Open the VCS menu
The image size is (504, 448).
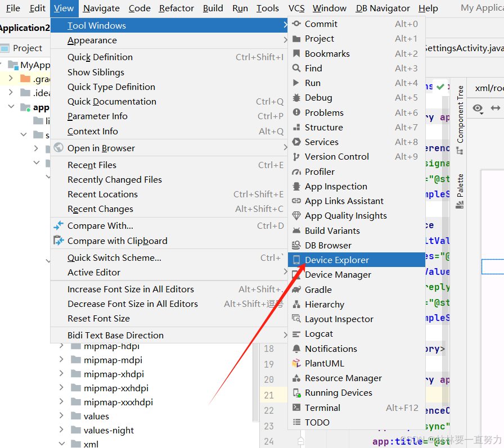(x=296, y=8)
